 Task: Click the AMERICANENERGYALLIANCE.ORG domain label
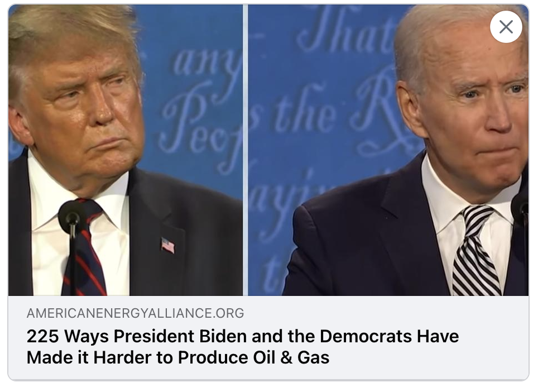tap(135, 313)
